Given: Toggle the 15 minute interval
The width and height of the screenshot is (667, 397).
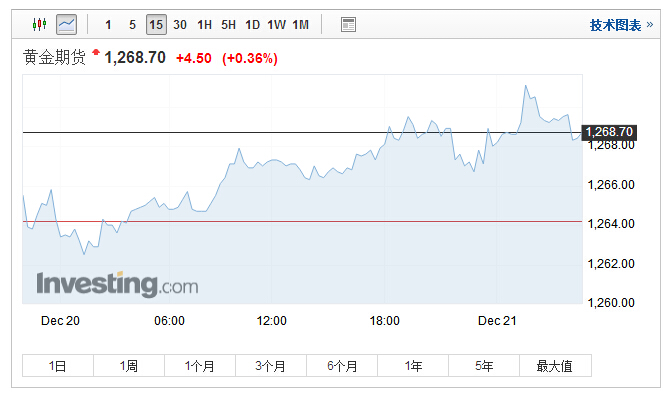Looking at the screenshot, I should point(156,25).
